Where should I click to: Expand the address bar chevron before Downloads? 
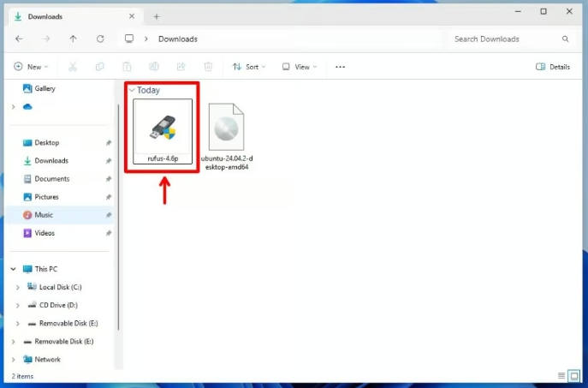click(x=146, y=39)
